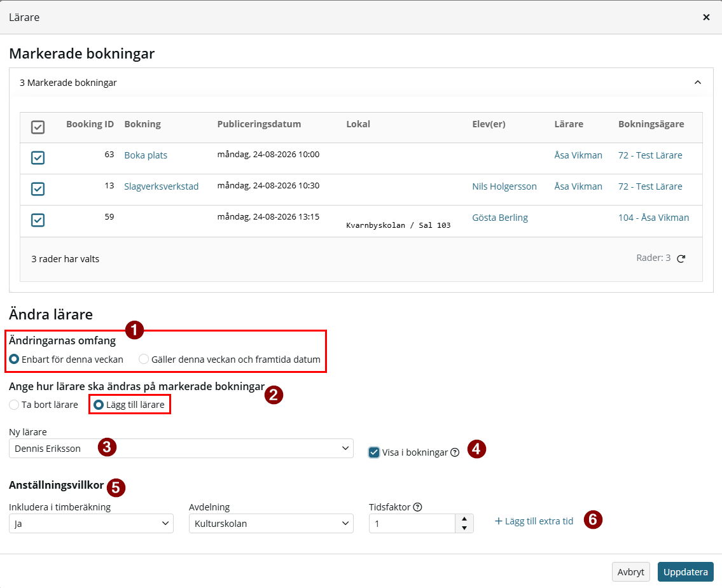Click the date måndag, 24-08-2026 10:30
722x588 pixels.
[268, 186]
